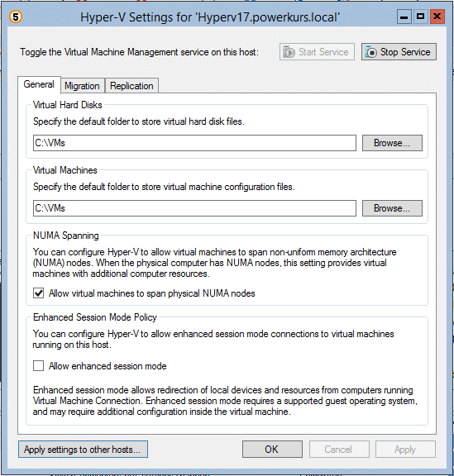Minimize the Hyper-V Settings window

point(404,17)
